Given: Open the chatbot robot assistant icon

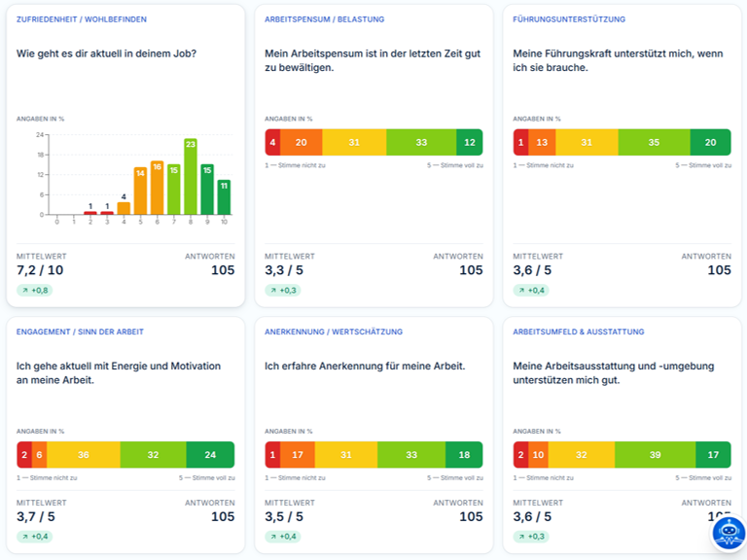Looking at the screenshot, I should [x=729, y=532].
